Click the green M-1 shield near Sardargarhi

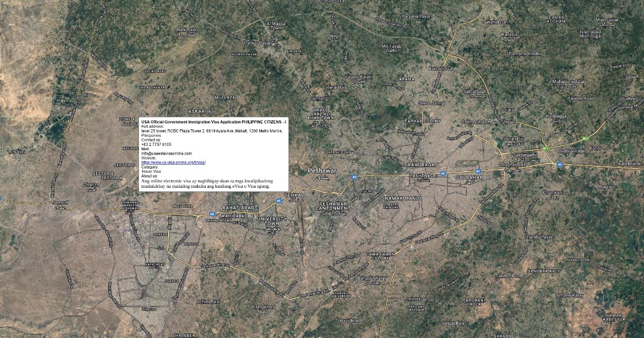pyautogui.click(x=546, y=148)
